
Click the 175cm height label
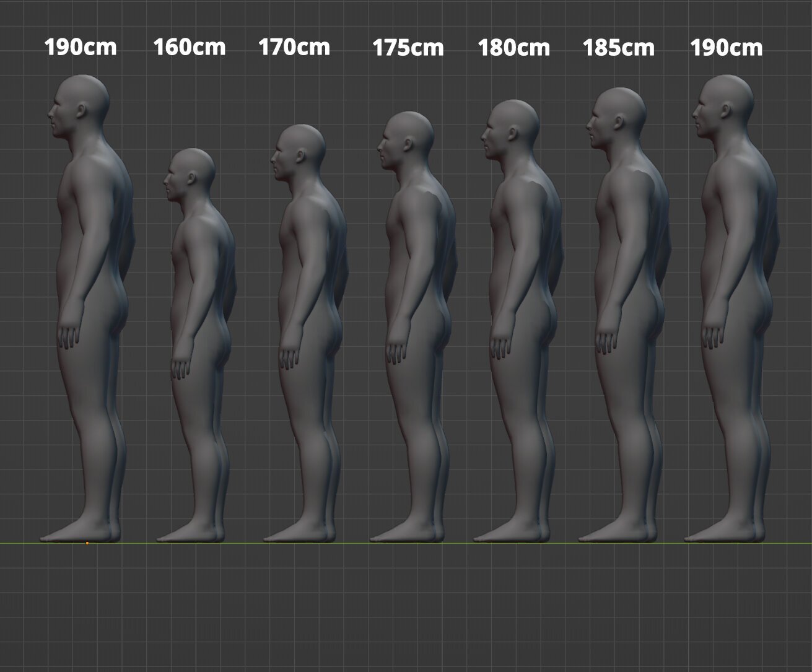pyautogui.click(x=408, y=47)
